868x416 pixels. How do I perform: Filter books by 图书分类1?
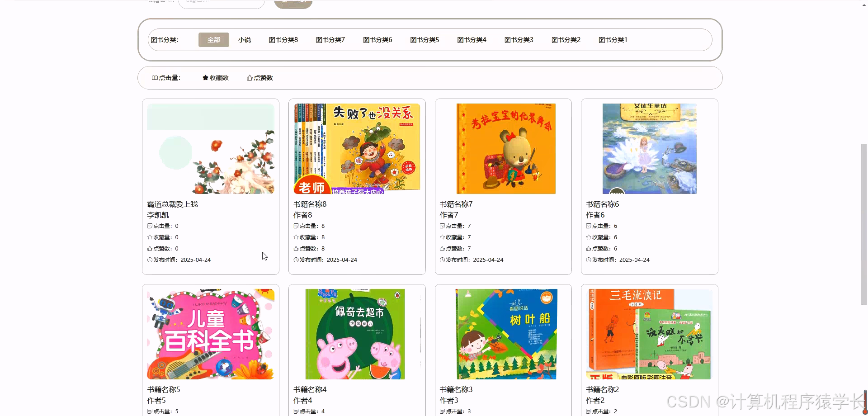(x=613, y=40)
